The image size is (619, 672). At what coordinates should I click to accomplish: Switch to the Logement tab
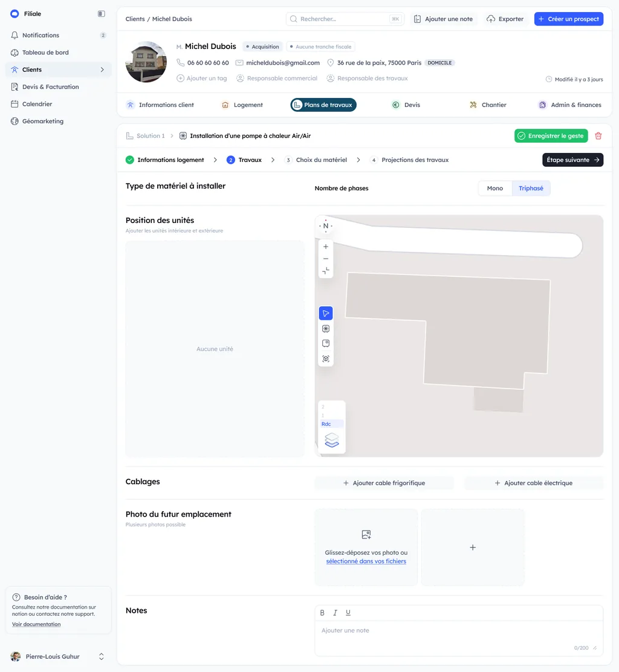pyautogui.click(x=242, y=105)
